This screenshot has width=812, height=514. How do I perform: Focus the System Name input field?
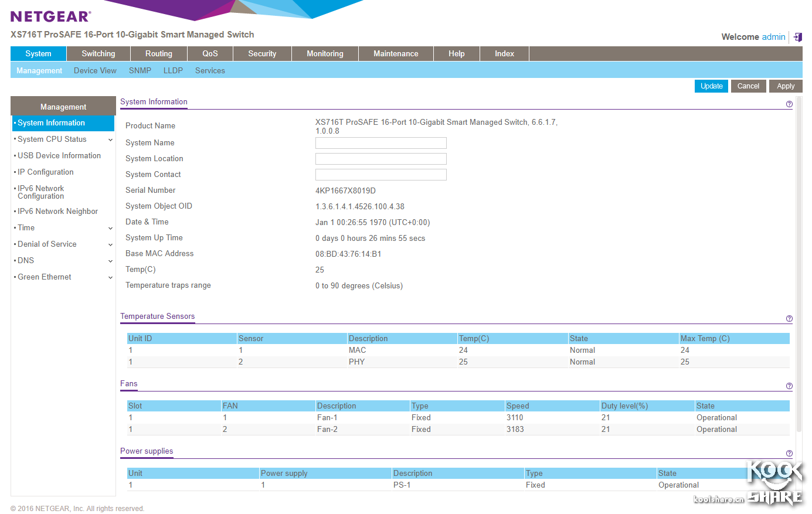pos(380,143)
